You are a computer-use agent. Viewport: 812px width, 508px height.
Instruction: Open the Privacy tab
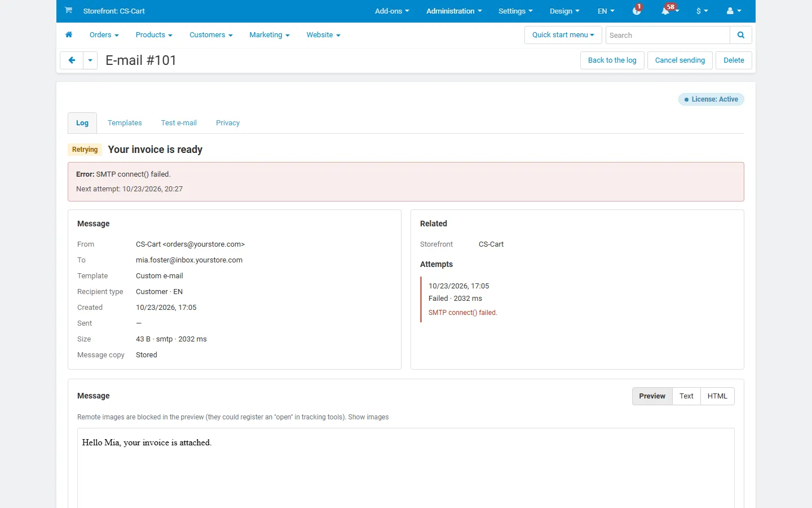coord(228,123)
